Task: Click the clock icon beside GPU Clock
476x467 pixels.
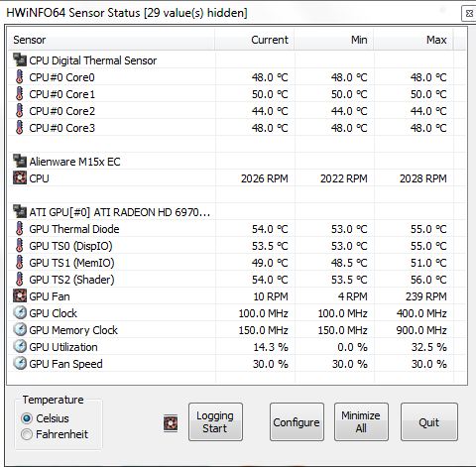Action: (20, 313)
